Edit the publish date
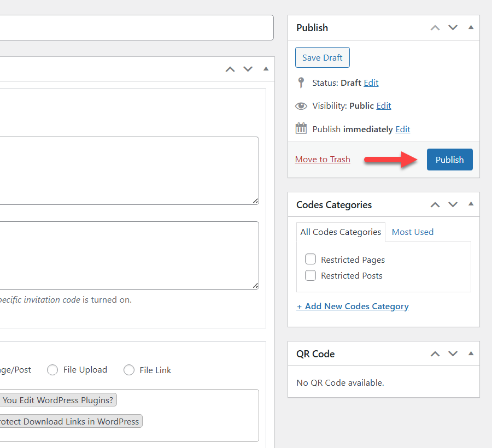Image resolution: width=492 pixels, height=448 pixels. click(402, 129)
